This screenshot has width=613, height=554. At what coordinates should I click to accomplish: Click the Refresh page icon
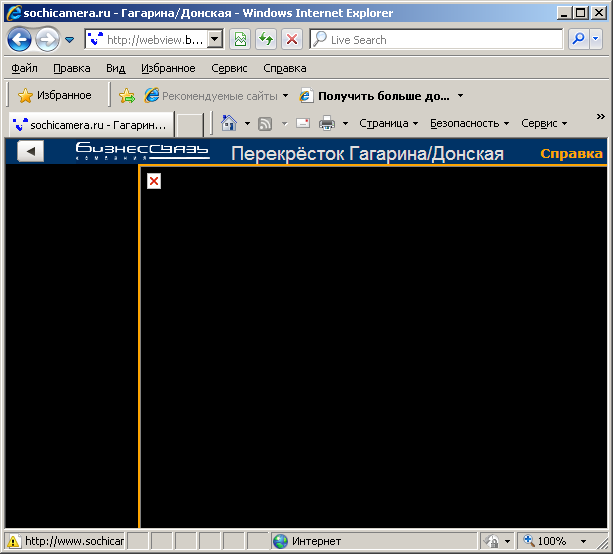266,40
